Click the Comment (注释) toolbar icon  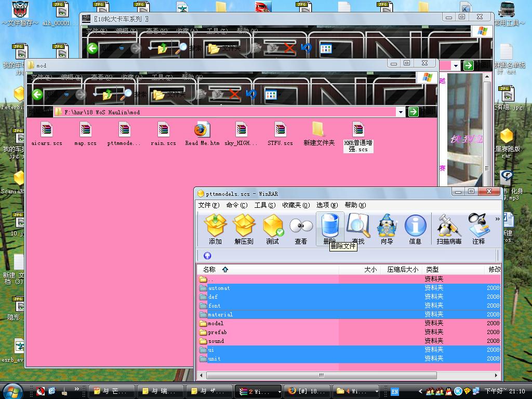478,229
